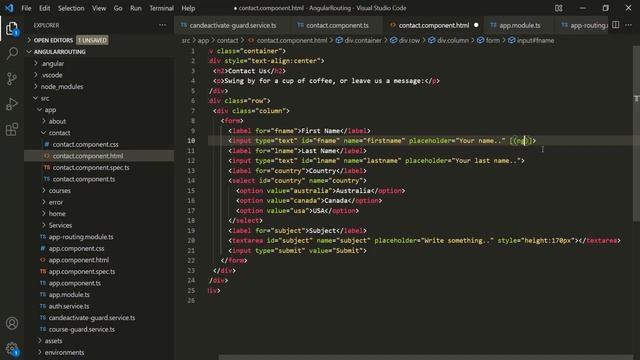The height and width of the screenshot is (360, 640).
Task: Switch to app.module.ts tab
Action: 520,25
